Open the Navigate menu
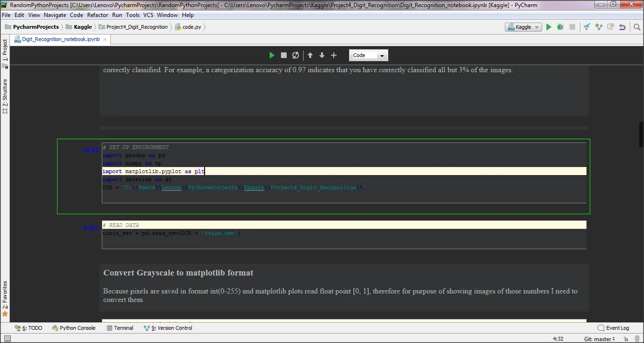 (x=55, y=15)
